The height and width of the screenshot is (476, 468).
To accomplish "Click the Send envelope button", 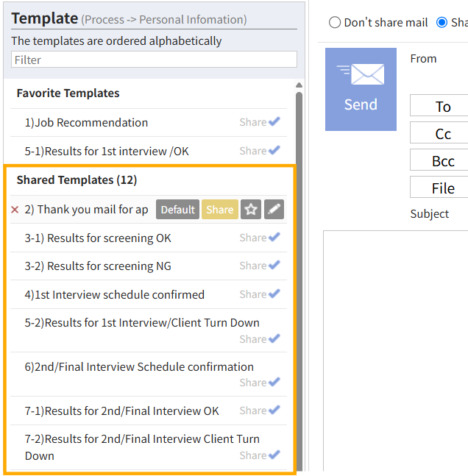I will 361,89.
